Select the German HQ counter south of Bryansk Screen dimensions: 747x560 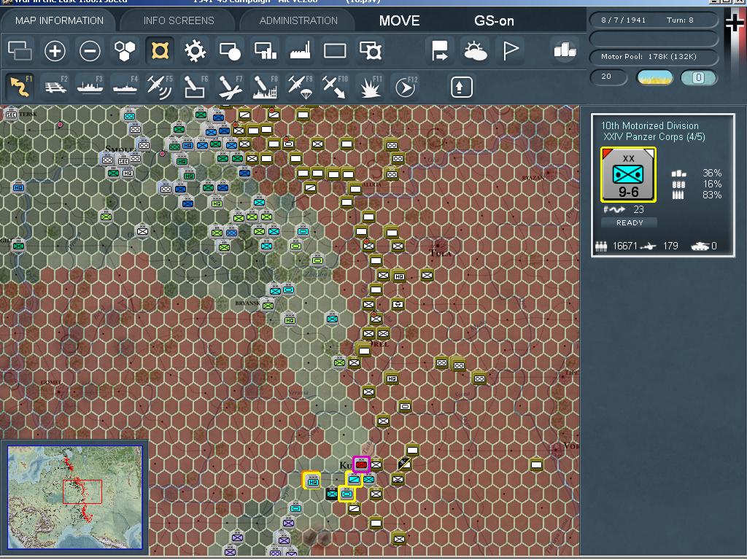pos(289,319)
